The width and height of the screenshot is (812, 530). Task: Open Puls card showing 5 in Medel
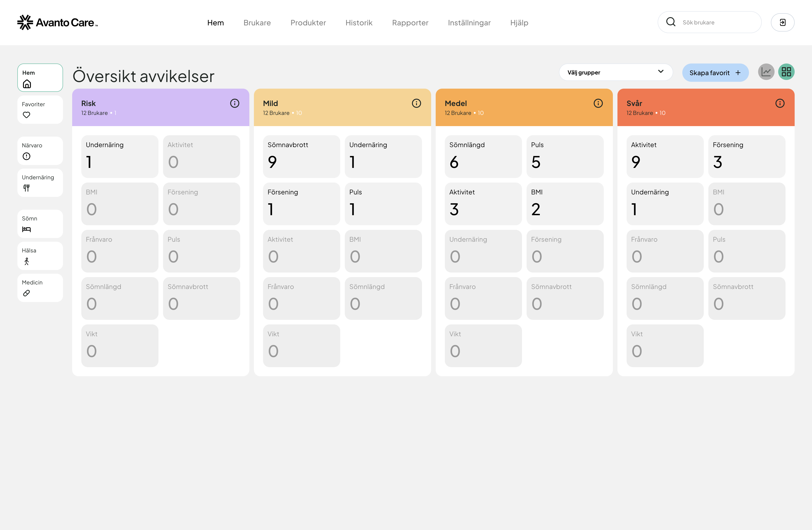pyautogui.click(x=565, y=157)
